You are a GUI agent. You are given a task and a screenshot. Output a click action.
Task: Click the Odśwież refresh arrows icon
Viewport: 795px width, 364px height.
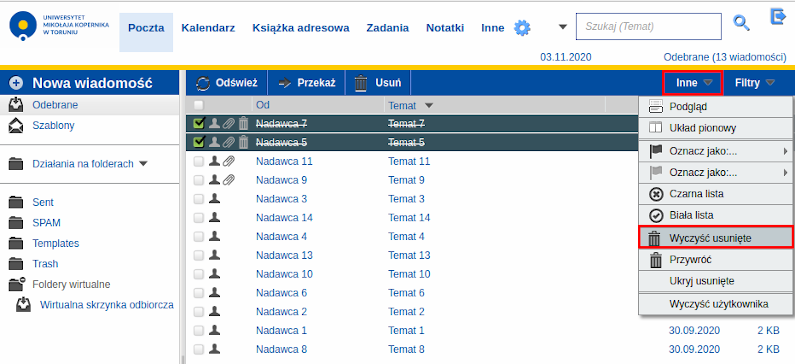pyautogui.click(x=202, y=83)
